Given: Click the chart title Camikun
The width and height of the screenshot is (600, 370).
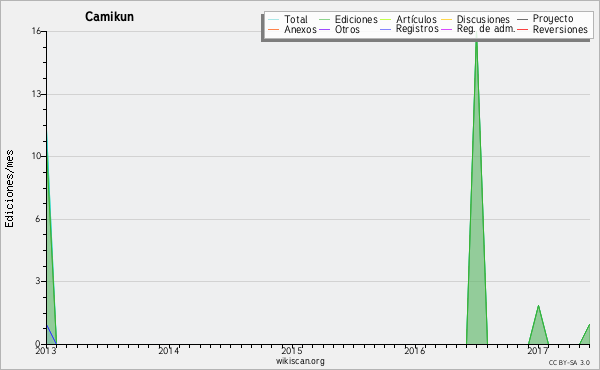Looking at the screenshot, I should 109,17.
